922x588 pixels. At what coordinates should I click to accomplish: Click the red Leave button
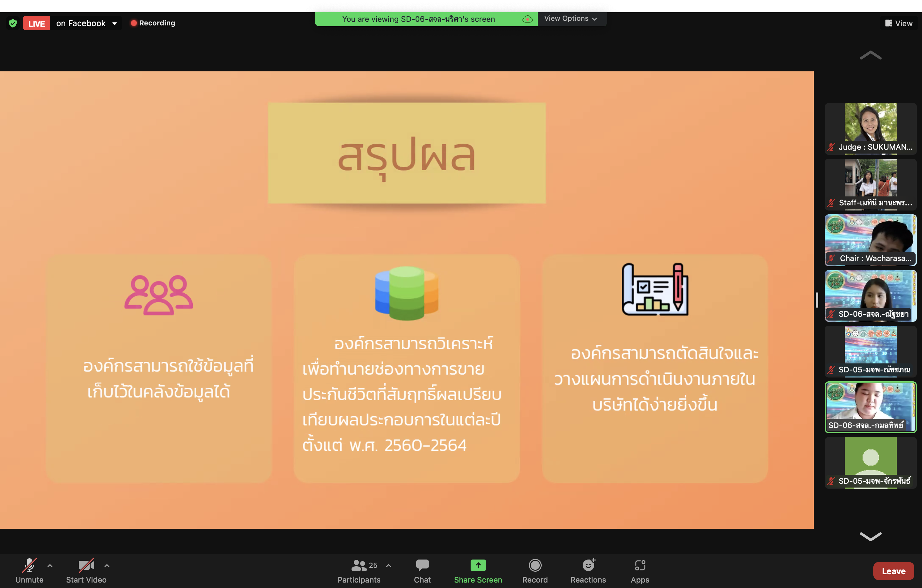tap(893, 571)
